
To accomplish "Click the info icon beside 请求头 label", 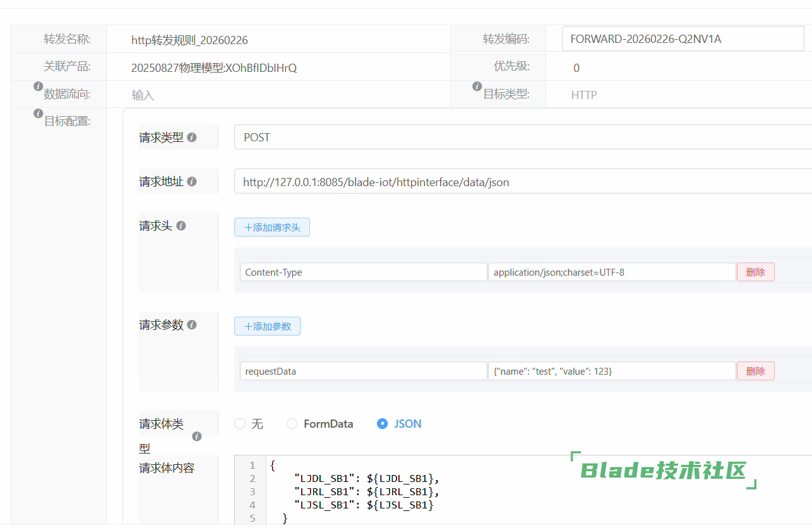I will pos(181,226).
